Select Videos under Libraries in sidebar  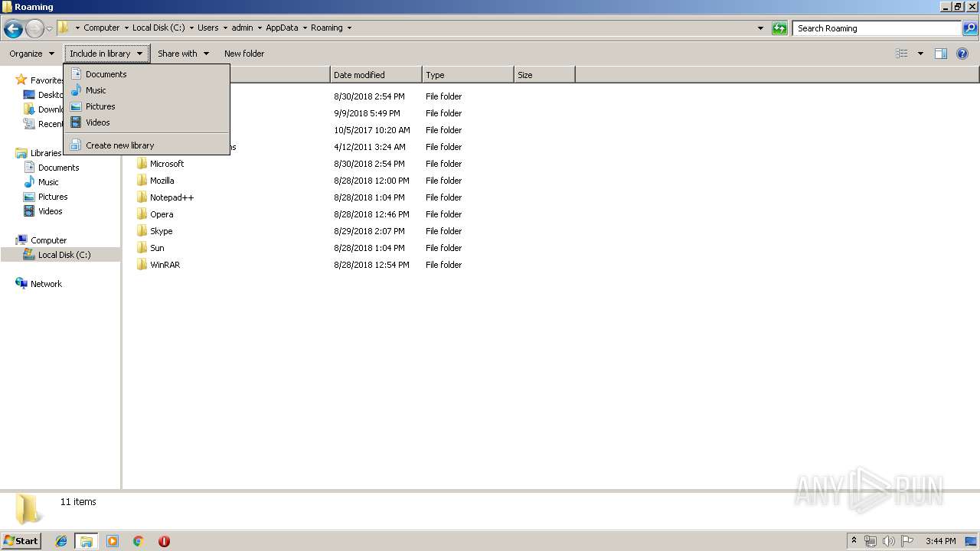[51, 211]
